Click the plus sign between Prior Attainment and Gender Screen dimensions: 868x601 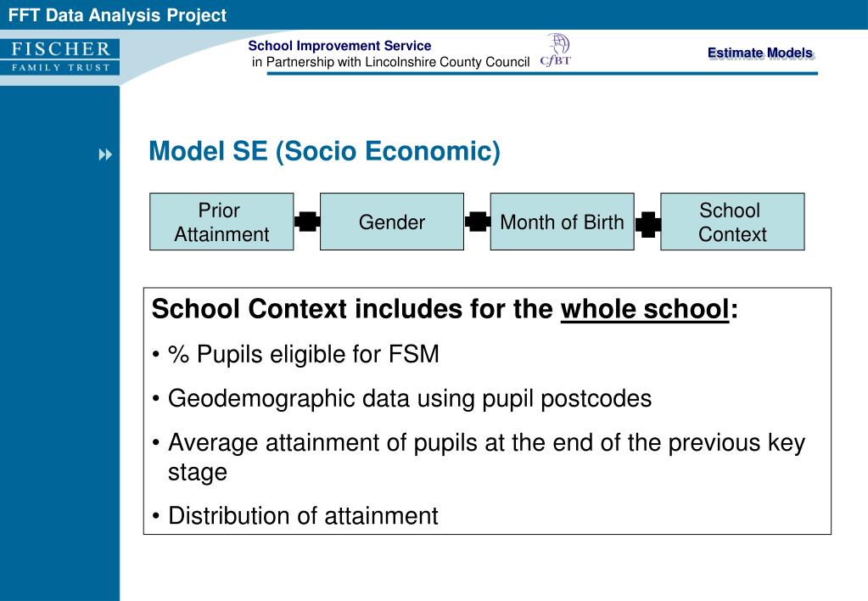pyautogui.click(x=307, y=222)
